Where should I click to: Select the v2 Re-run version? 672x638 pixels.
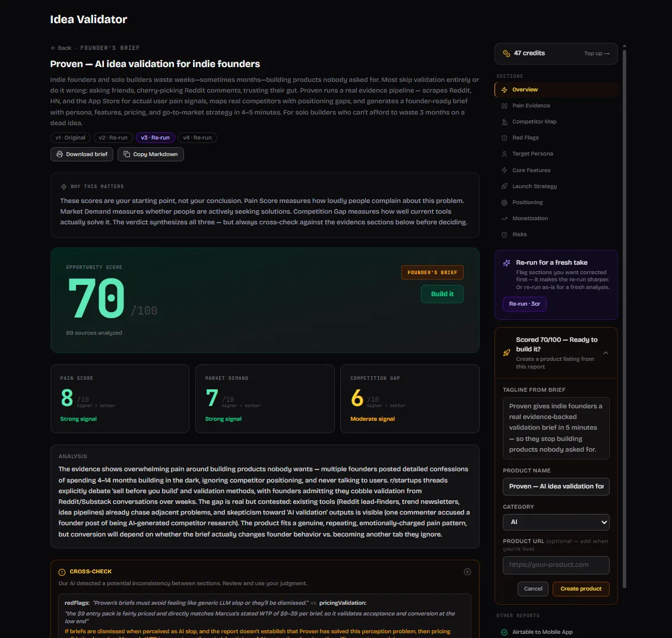click(113, 138)
